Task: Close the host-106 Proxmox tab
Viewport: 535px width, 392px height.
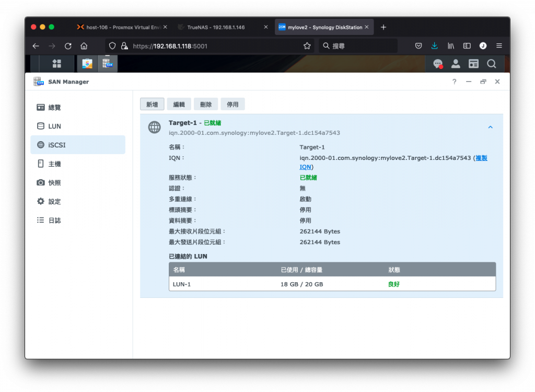Action: 165,27
